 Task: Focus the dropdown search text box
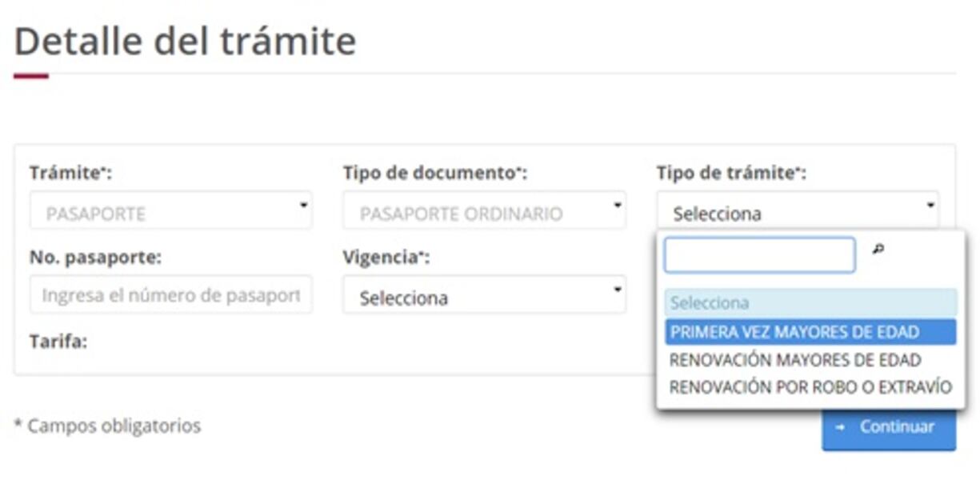pos(760,255)
